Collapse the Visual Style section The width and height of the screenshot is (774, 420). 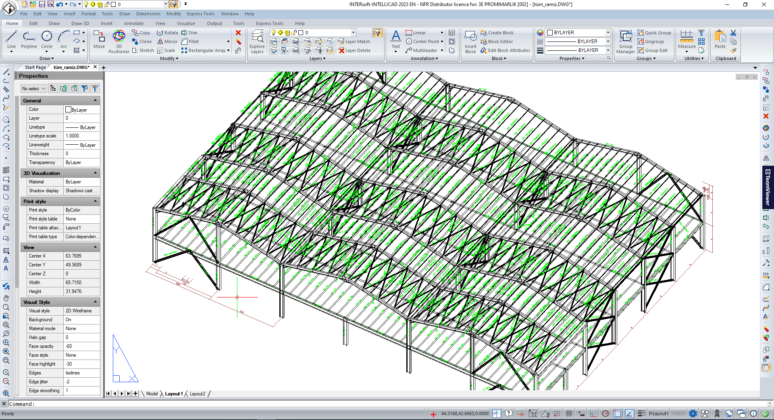[x=96, y=301]
